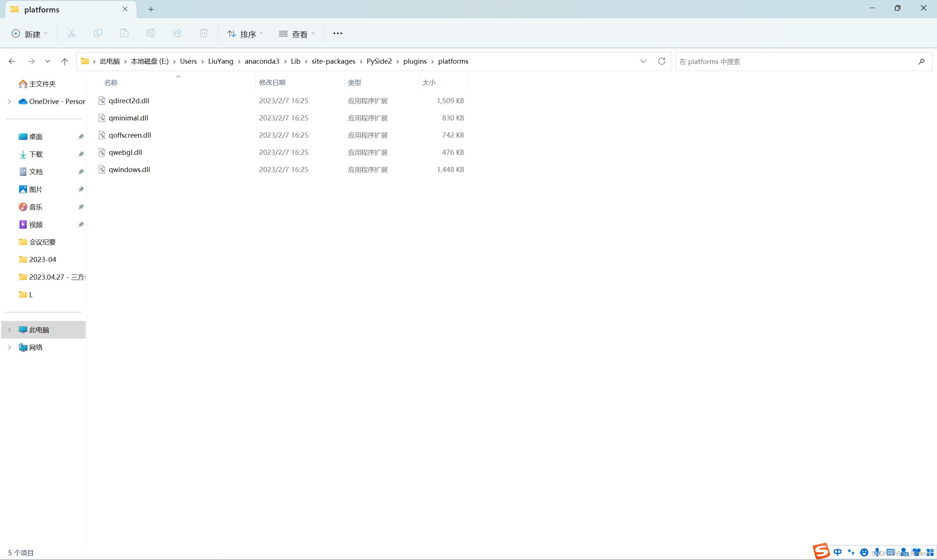Expand the 此电脑 tree node
This screenshot has height=560, width=937.
tap(10, 330)
